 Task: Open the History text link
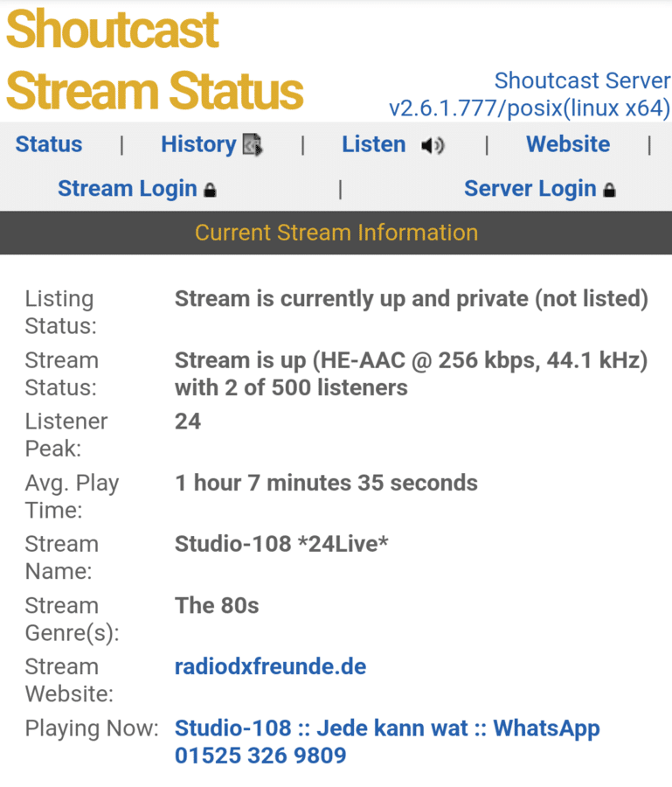point(198,144)
